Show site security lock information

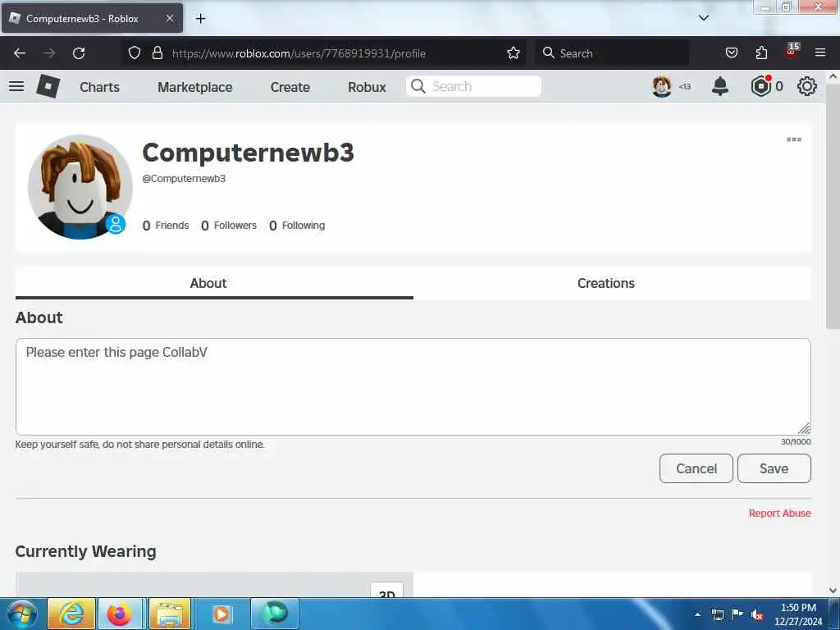coord(157,52)
